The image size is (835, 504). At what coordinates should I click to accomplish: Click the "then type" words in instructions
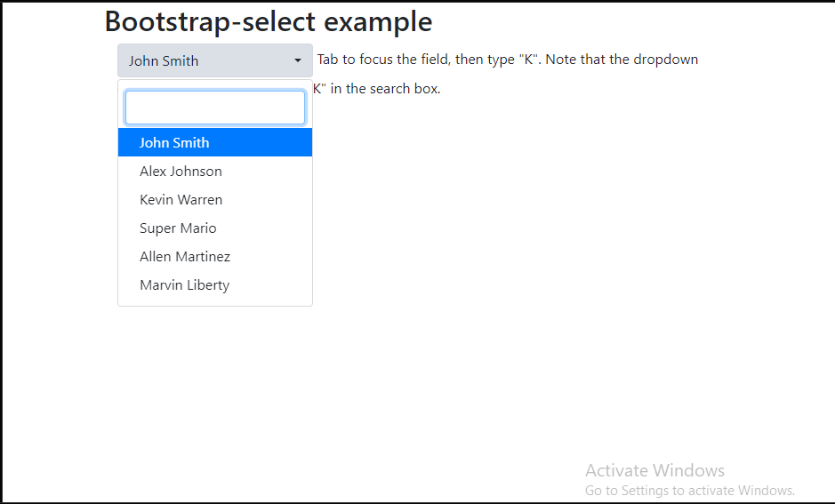(485, 60)
